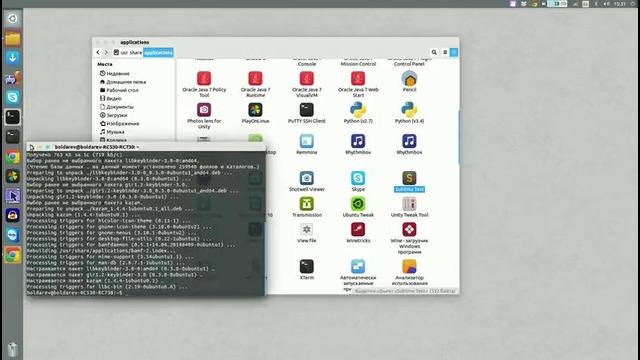640x360 pixels.
Task: Open the php IDE dock icon
Action: (12, 78)
